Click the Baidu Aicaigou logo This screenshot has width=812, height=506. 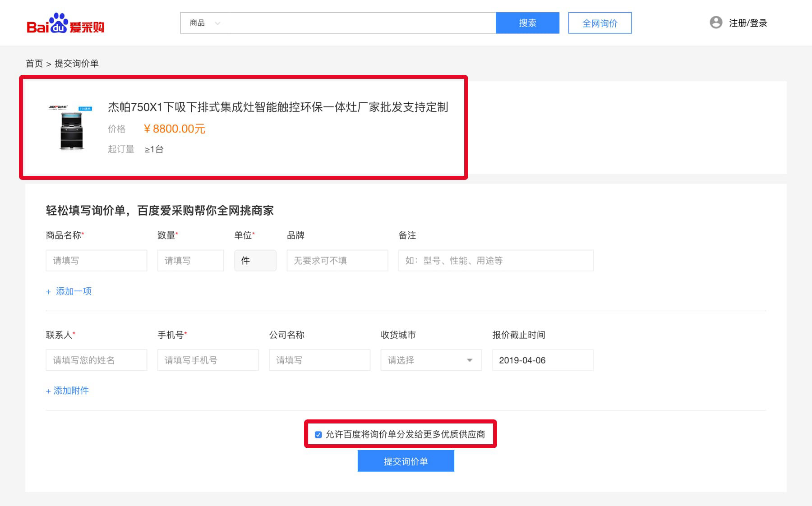coord(65,23)
